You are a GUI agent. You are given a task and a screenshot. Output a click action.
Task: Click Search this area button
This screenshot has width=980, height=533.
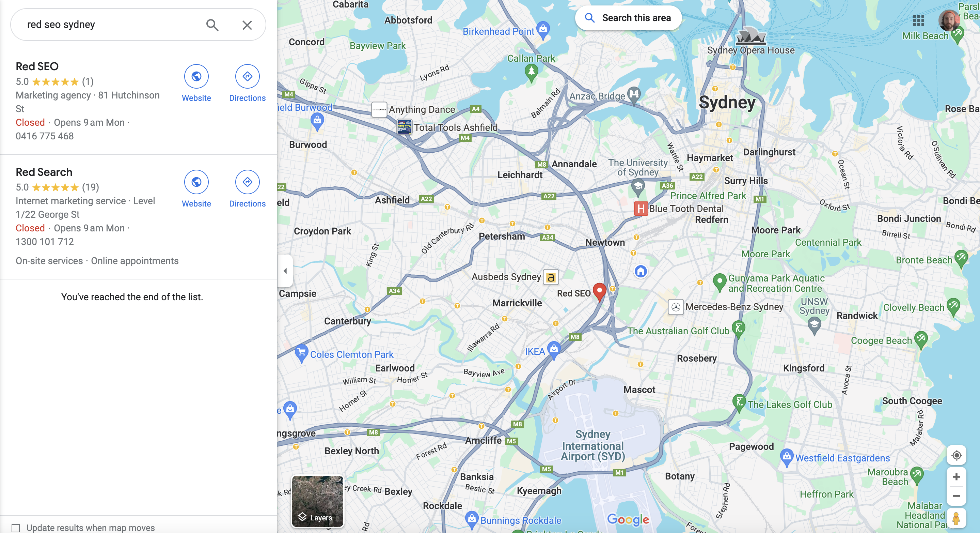[x=628, y=18]
